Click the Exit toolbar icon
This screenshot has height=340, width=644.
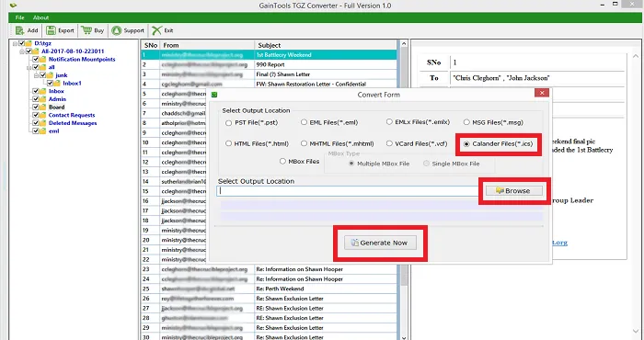point(156,30)
